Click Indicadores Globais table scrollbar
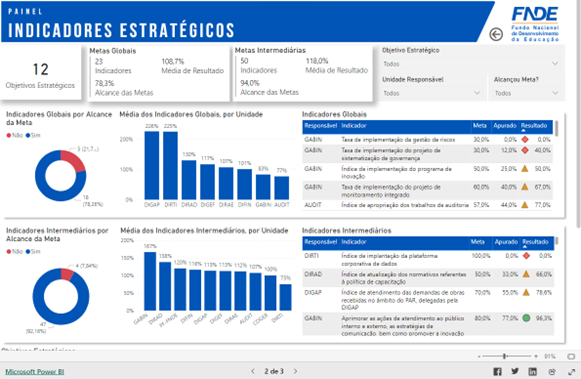The width and height of the screenshot is (581, 379). coord(557,128)
